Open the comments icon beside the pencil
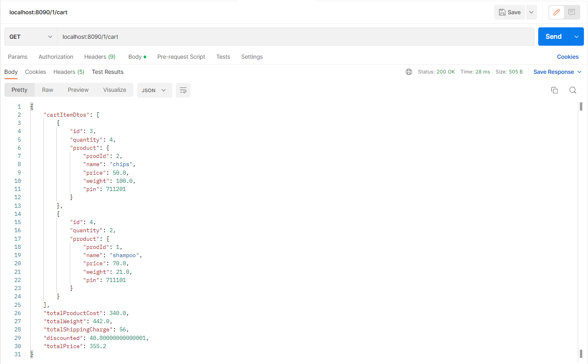 pyautogui.click(x=572, y=12)
